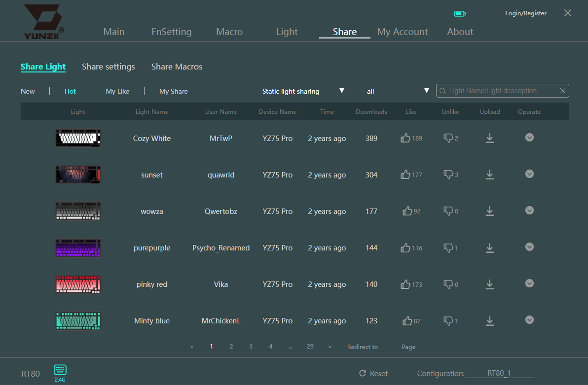Go to page 2 of results
The height and width of the screenshot is (385, 588).
231,347
